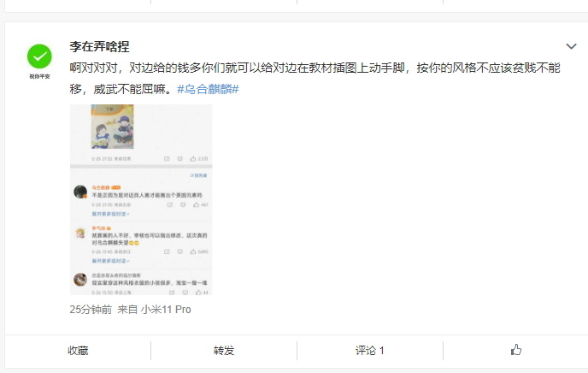Click the dark 乌合麒麟 commenter avatar in thumbnail

pyautogui.click(x=80, y=192)
